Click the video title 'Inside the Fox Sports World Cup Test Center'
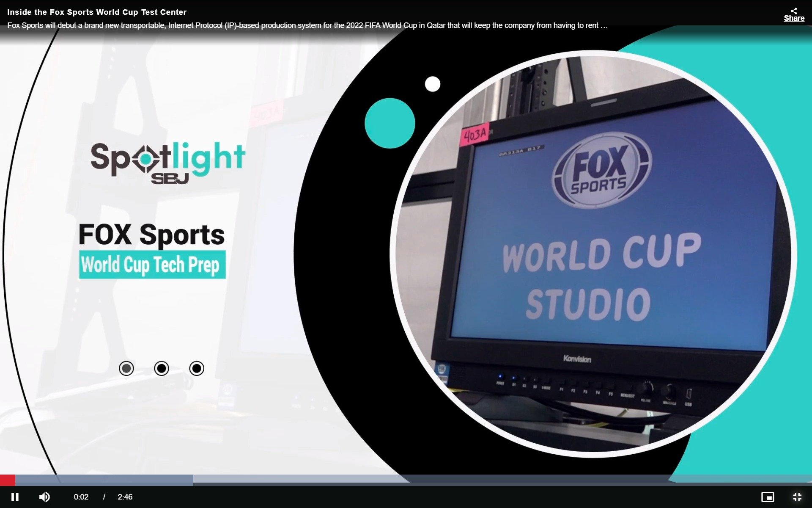Viewport: 812px width, 508px height. point(97,12)
